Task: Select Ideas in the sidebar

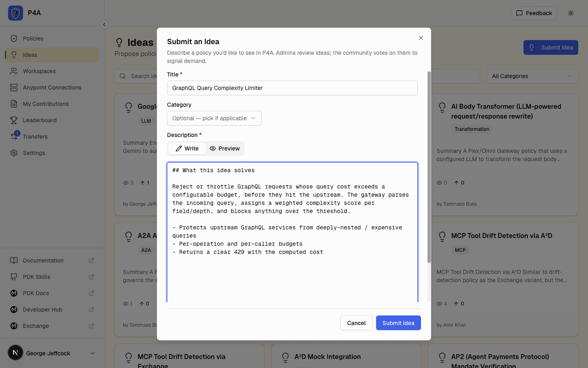Action: [52, 55]
